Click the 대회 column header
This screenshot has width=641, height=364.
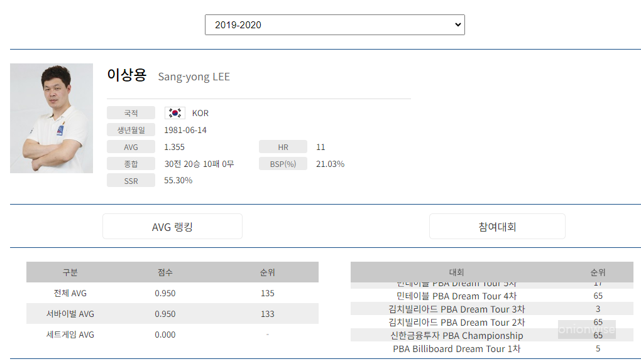(457, 272)
